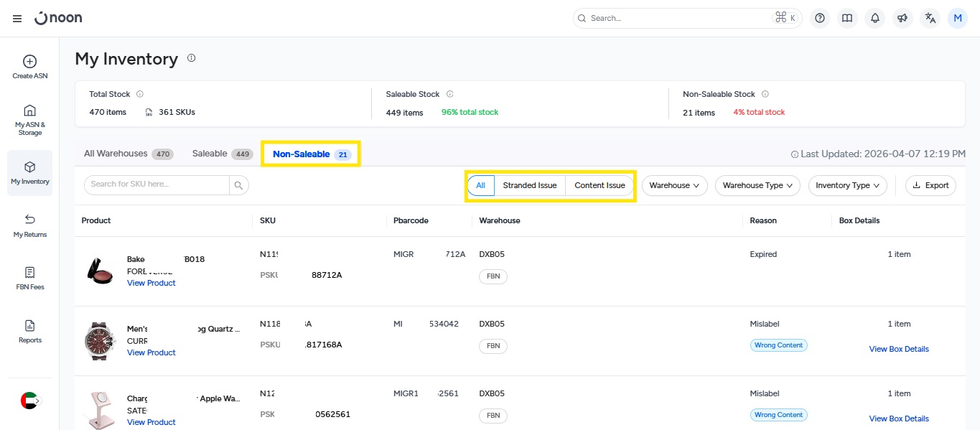The height and width of the screenshot is (430, 980).
Task: Open Reports in the sidebar
Action: coord(30,326)
